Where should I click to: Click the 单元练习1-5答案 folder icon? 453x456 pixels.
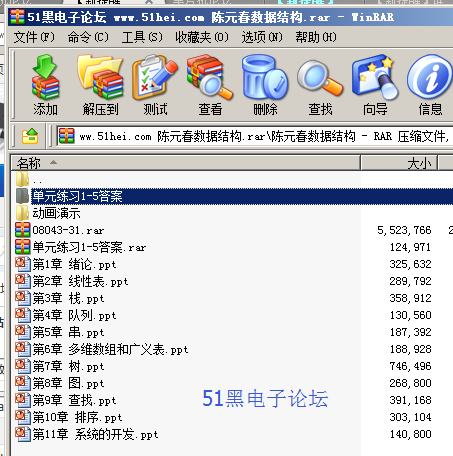coord(22,196)
